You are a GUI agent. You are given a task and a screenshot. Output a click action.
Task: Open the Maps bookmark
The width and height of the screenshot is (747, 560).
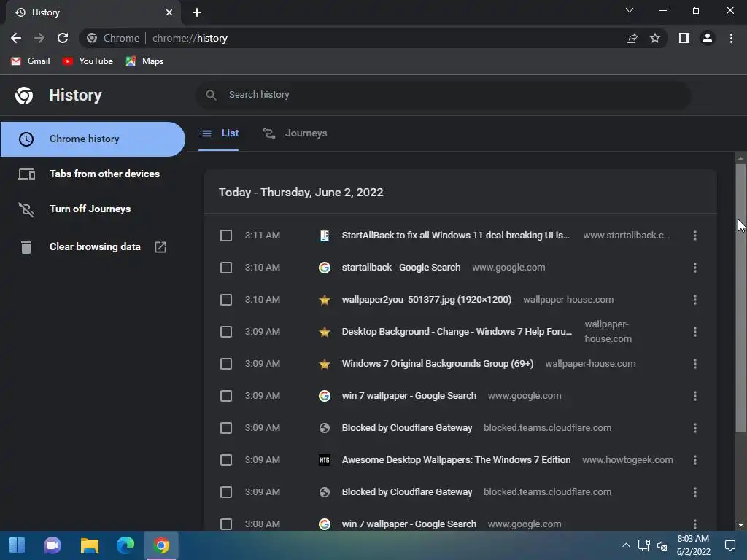click(x=145, y=61)
